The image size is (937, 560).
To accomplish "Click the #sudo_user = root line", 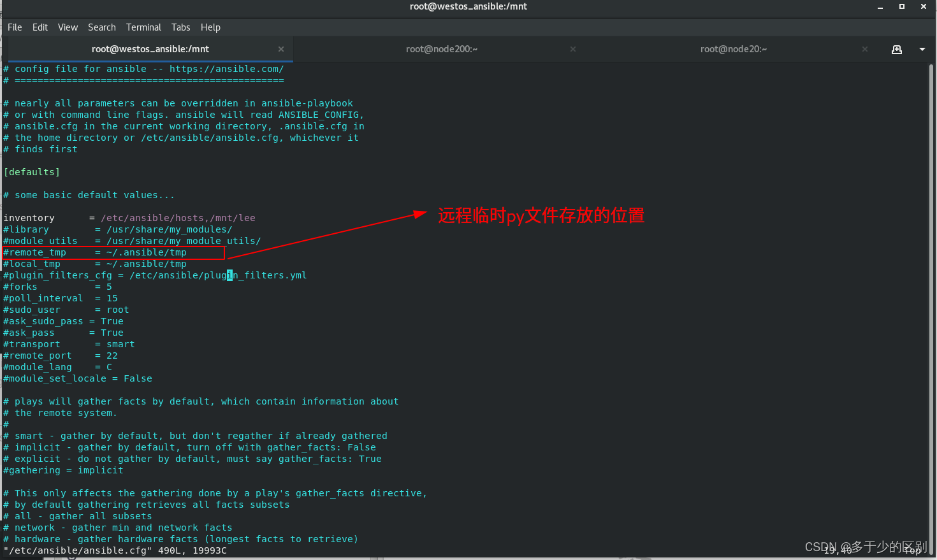I will 66,310.
